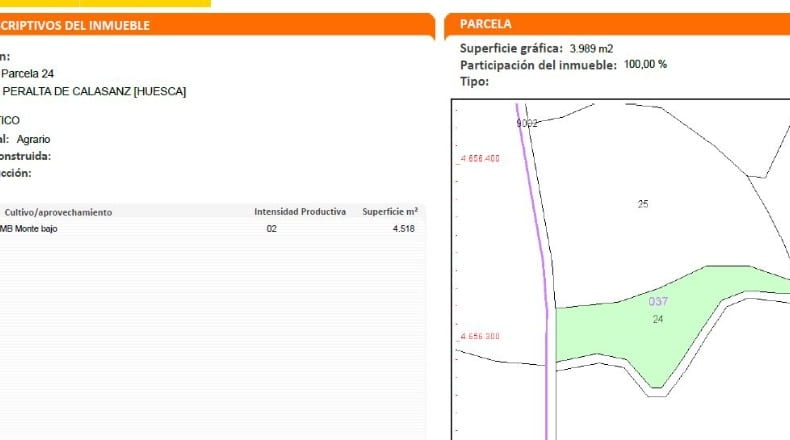Click the '3.989 m2' value

pyautogui.click(x=591, y=49)
